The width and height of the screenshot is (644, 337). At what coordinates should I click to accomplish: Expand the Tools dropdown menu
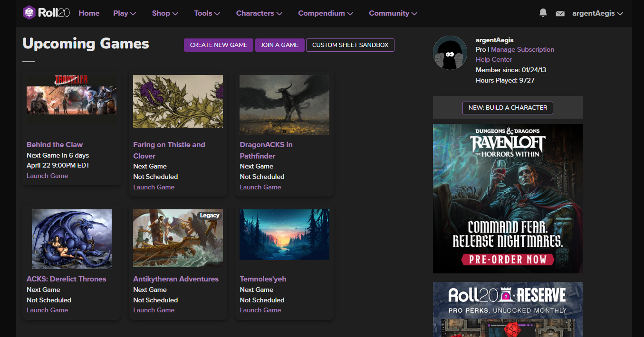[207, 13]
